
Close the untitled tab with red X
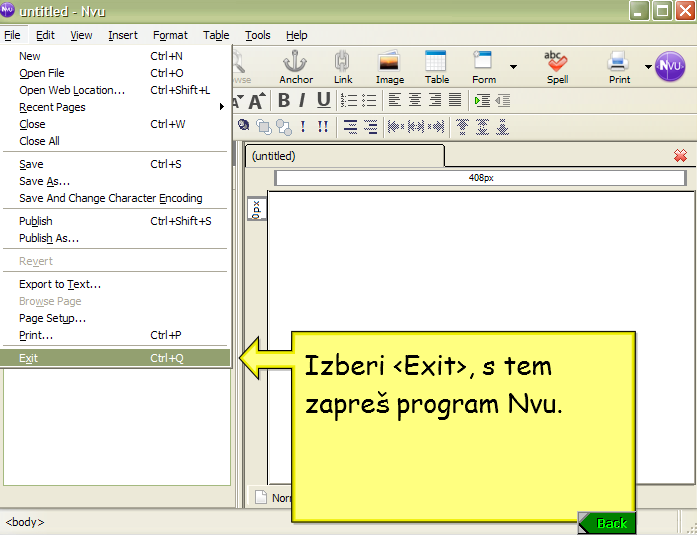680,156
